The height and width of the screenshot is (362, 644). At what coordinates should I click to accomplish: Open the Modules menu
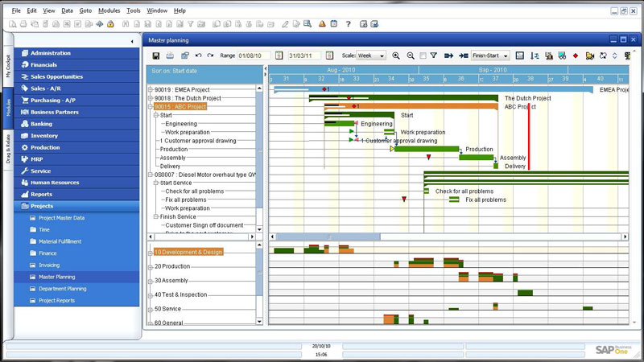109,10
